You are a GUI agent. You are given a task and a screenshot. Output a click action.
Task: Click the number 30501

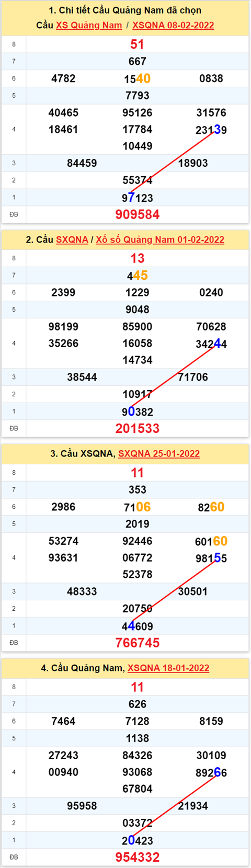click(193, 591)
